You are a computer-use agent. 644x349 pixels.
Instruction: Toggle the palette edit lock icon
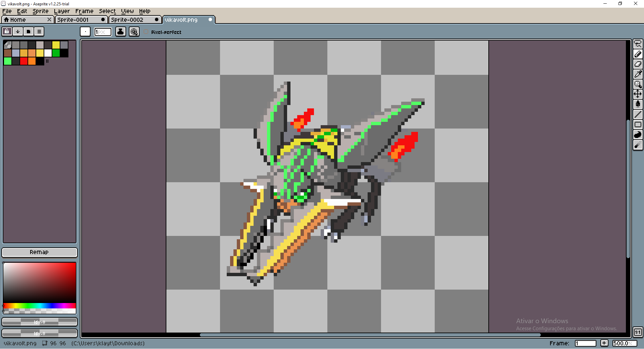click(x=7, y=32)
